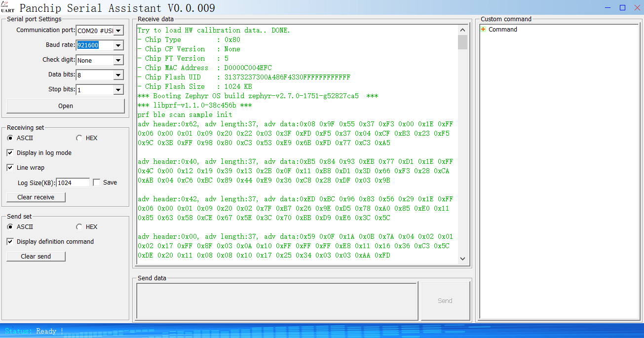Click the 'adv header:0x00' line
Image resolution: width=644 pixels, height=338 pixels.
coord(296,236)
